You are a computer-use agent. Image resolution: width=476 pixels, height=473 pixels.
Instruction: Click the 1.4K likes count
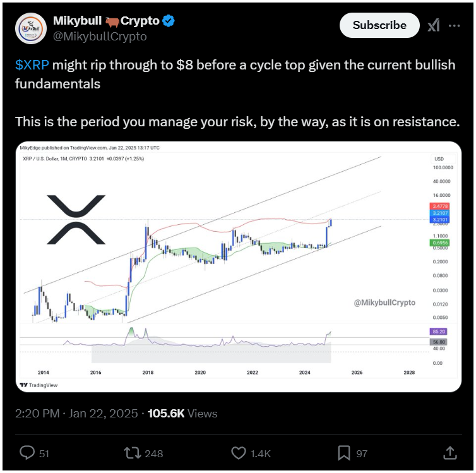261,453
